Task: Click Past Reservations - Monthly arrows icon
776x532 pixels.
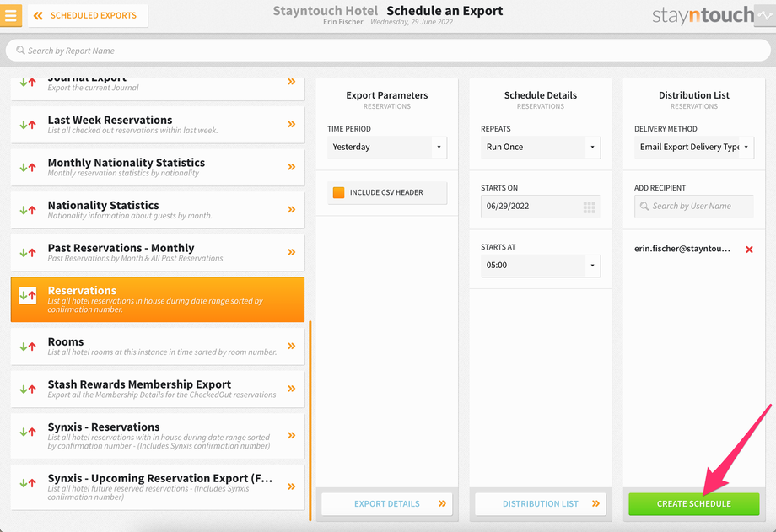Action: point(28,252)
